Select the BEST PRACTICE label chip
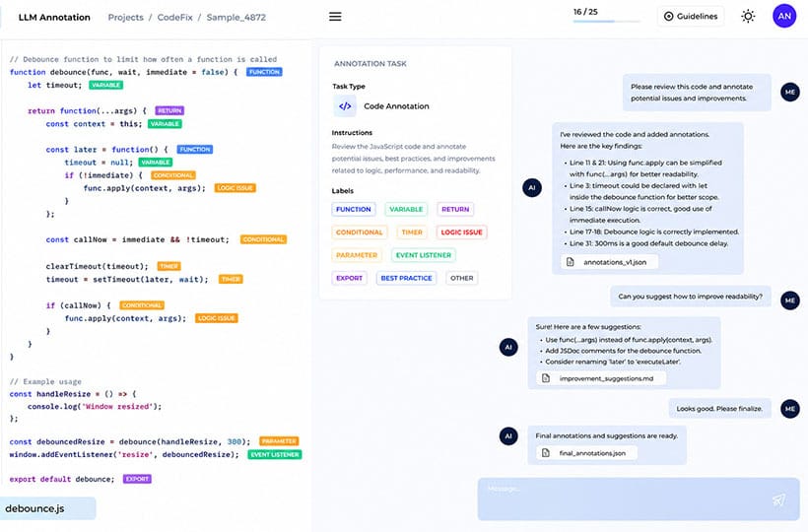The width and height of the screenshot is (808, 532). click(x=407, y=278)
